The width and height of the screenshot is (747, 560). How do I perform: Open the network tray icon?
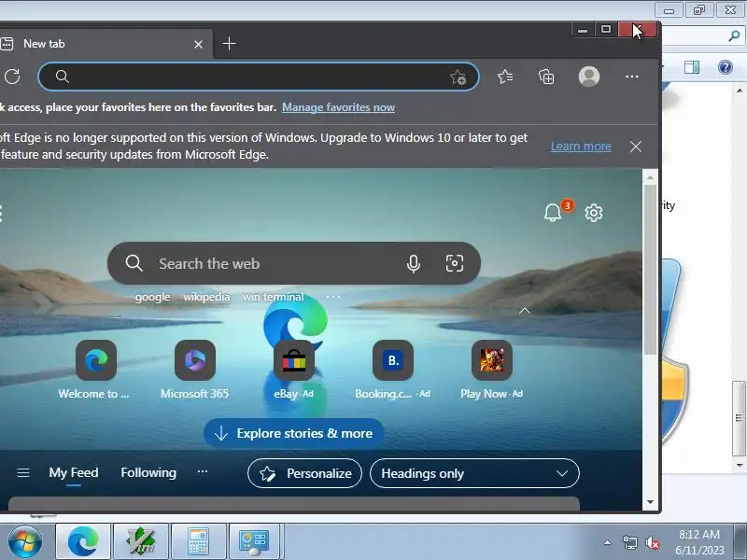(x=629, y=542)
